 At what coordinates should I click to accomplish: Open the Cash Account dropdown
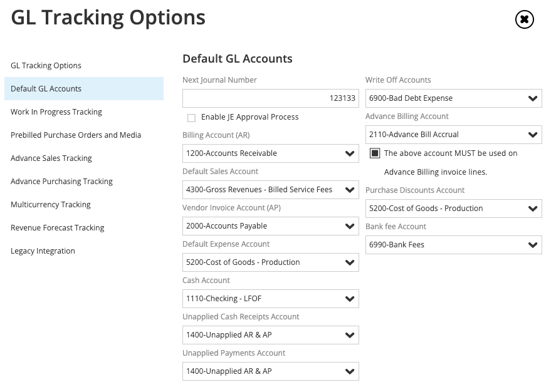[270, 299]
